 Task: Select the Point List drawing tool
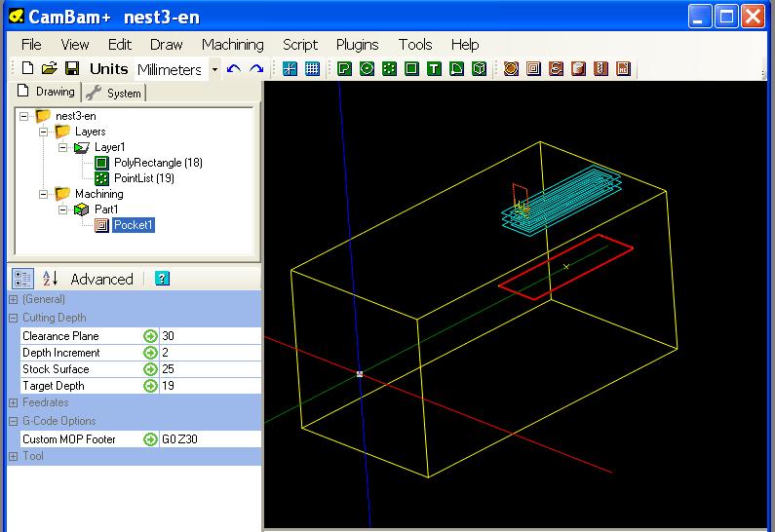click(x=389, y=69)
